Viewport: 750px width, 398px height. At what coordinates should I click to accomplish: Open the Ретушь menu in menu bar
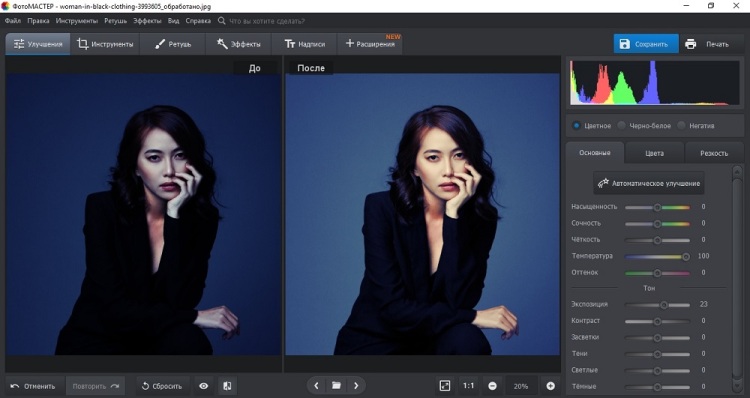tap(115, 21)
